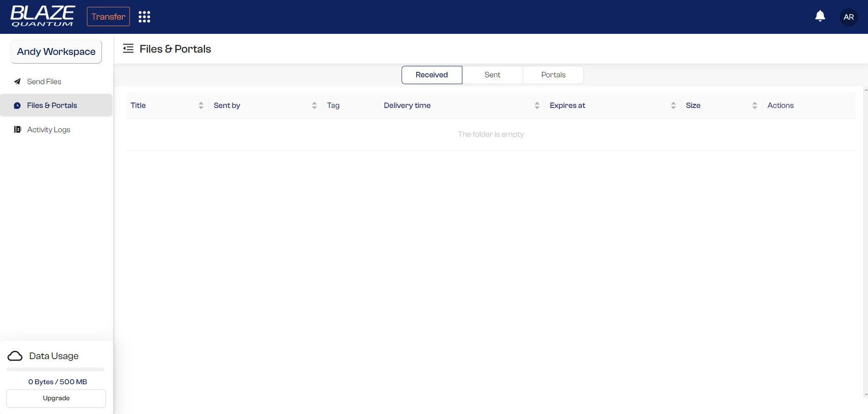
Task: Open the apps grid menu
Action: point(144,16)
